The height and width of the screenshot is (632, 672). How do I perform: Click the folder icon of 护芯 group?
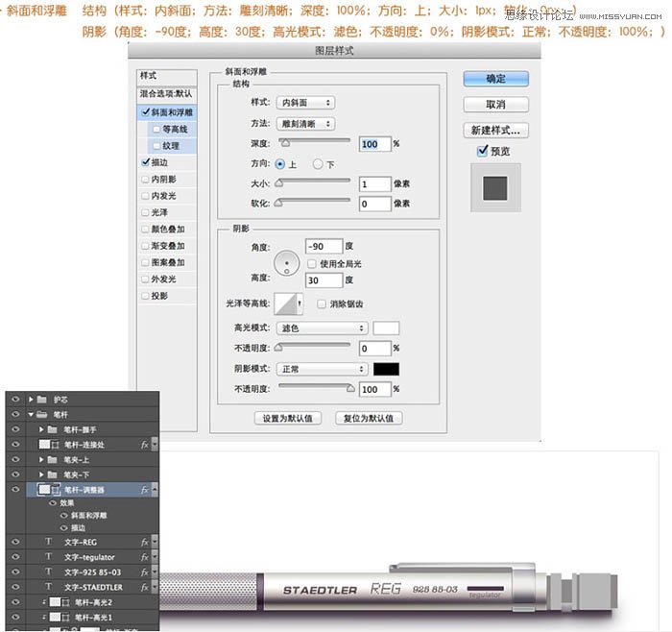pos(42,400)
